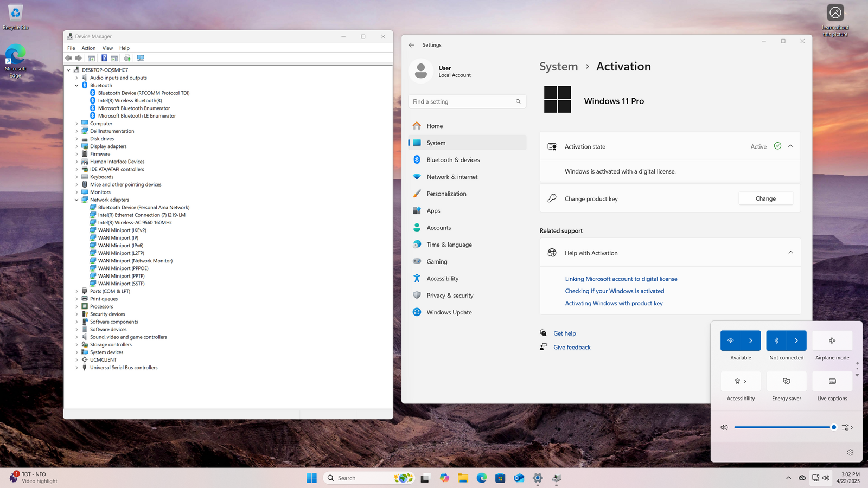Click the Give feedback link
Viewport: 868px width, 488px height.
(x=572, y=348)
